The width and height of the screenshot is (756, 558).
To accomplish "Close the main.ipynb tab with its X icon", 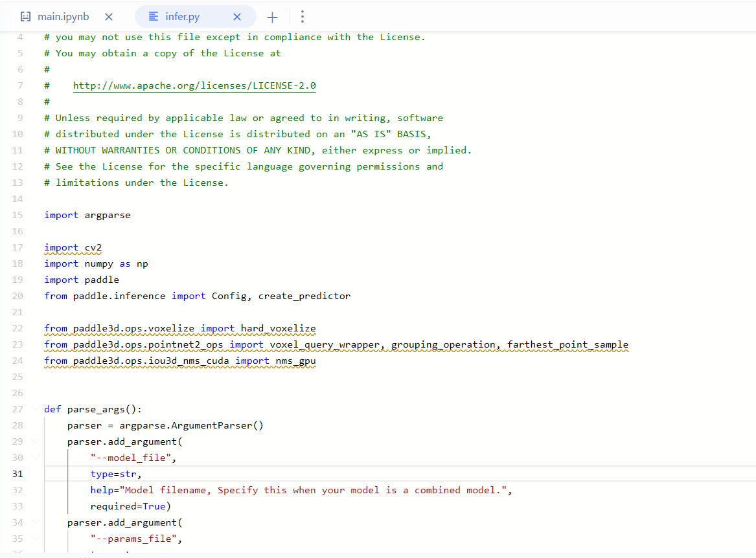I will (108, 17).
